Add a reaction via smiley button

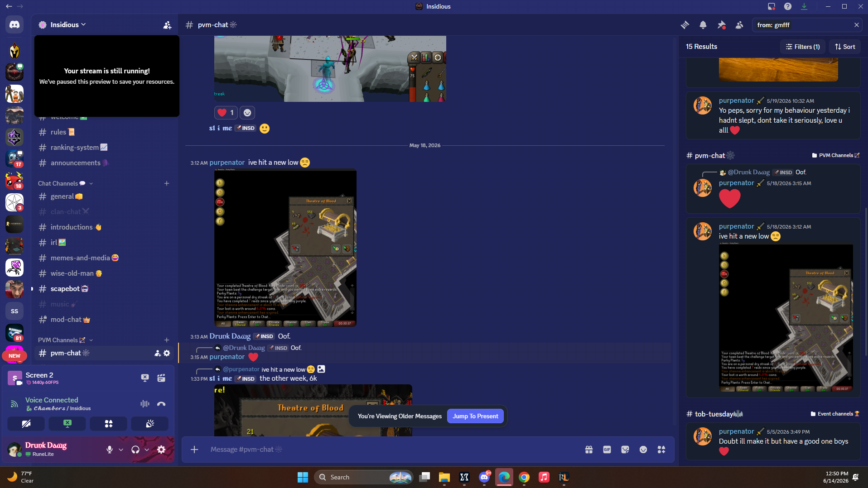pyautogui.click(x=247, y=113)
